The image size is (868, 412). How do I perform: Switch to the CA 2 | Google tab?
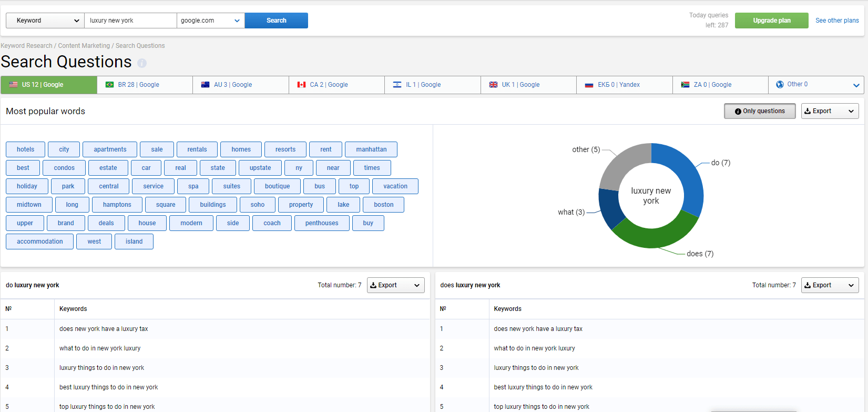pyautogui.click(x=336, y=85)
